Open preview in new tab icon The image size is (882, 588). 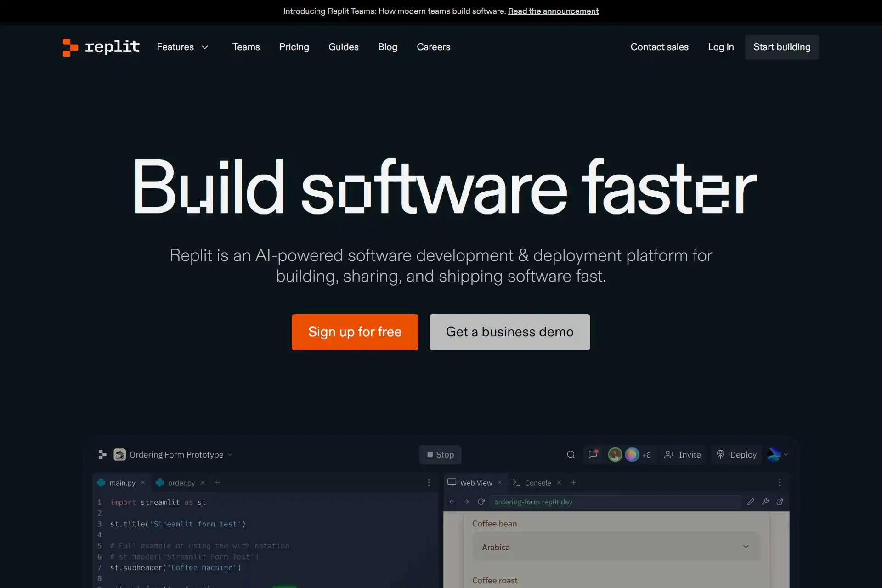click(780, 502)
